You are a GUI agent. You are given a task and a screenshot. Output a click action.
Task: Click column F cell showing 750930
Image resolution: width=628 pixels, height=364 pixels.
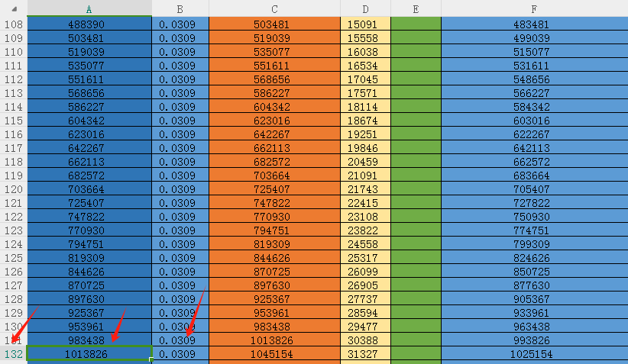click(534, 217)
